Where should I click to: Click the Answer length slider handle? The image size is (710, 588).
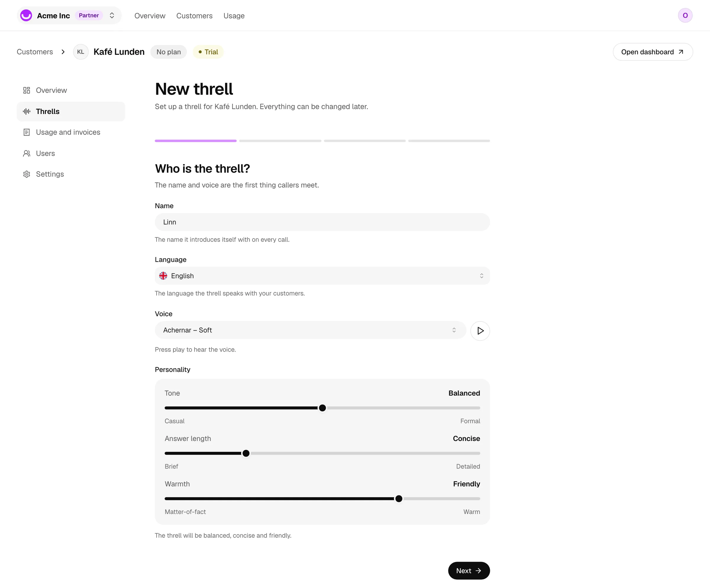(246, 453)
